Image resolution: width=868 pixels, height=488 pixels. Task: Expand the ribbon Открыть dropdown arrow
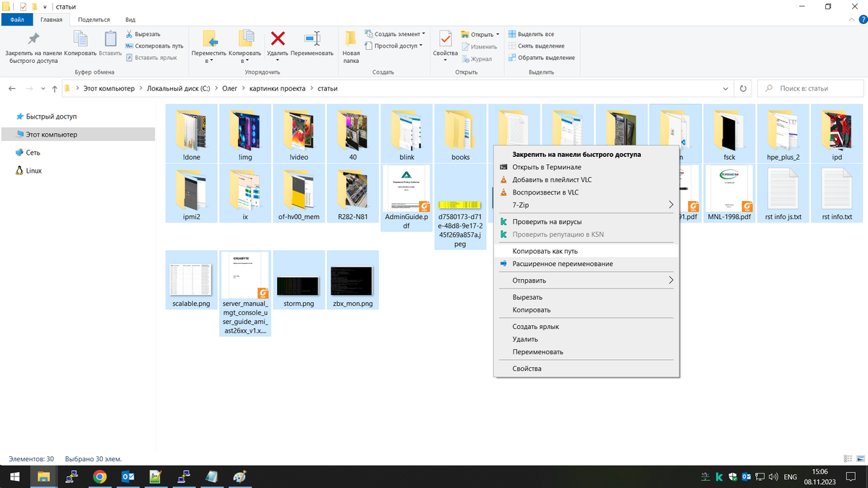[x=497, y=34]
